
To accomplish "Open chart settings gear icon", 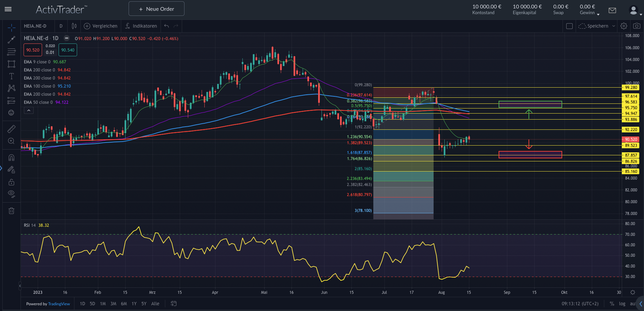I will pos(623,26).
